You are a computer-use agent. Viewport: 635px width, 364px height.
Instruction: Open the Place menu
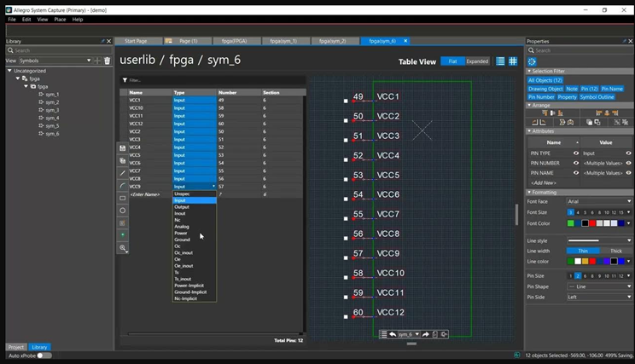tap(60, 20)
